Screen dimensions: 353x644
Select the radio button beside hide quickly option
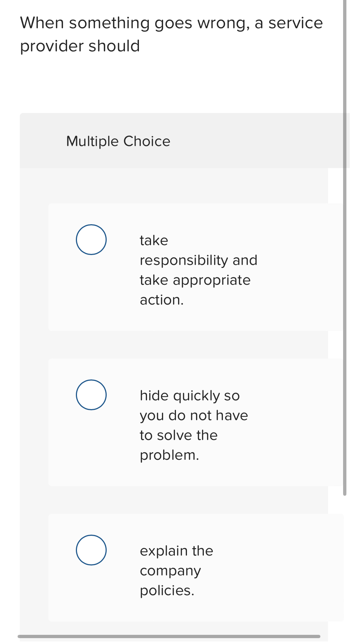pos(91,394)
